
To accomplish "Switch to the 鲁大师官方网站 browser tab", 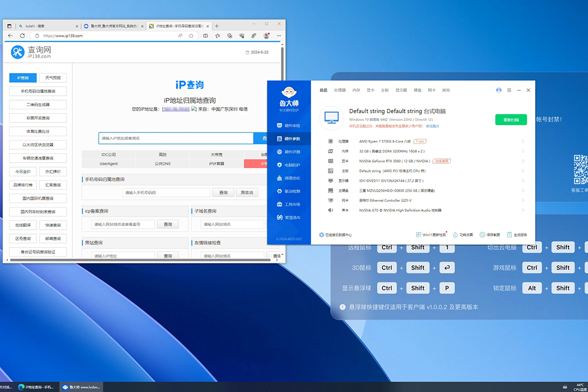I will (x=114, y=26).
